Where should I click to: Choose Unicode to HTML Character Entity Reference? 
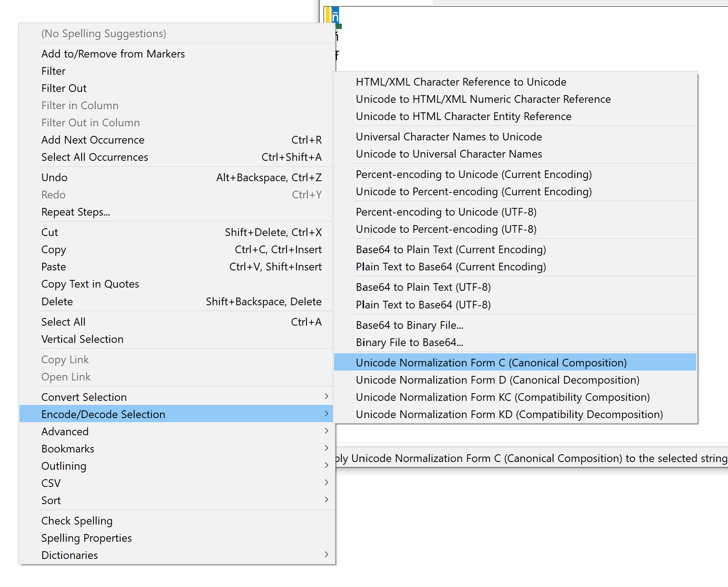[515, 116]
